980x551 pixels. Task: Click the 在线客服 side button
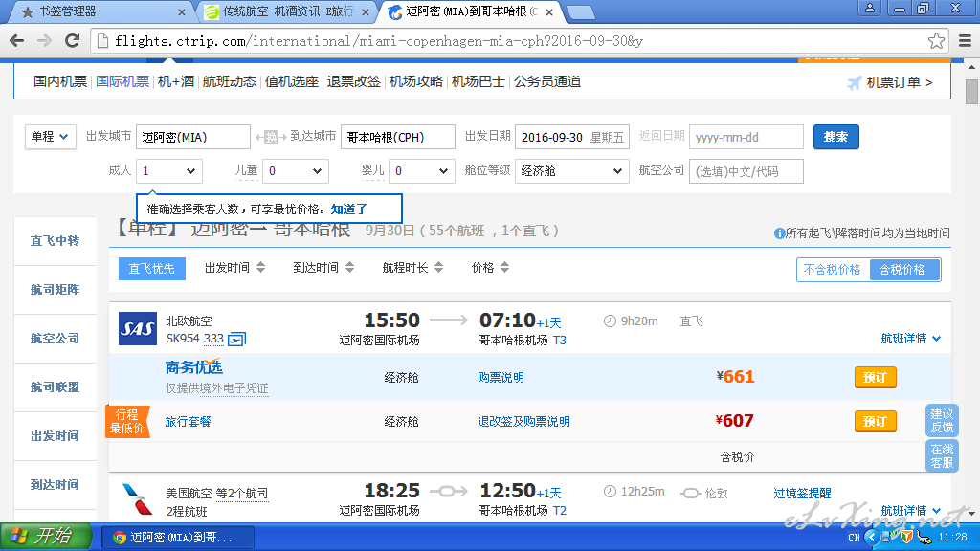942,456
